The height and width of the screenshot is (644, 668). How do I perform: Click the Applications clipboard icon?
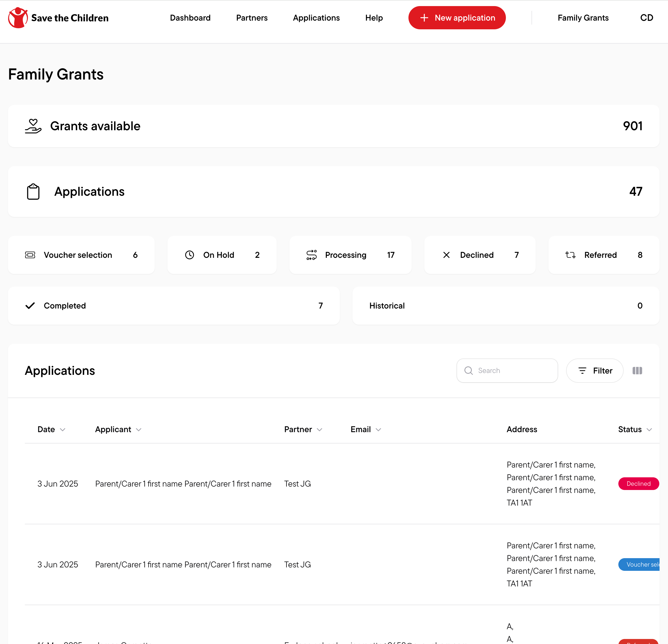tap(33, 192)
